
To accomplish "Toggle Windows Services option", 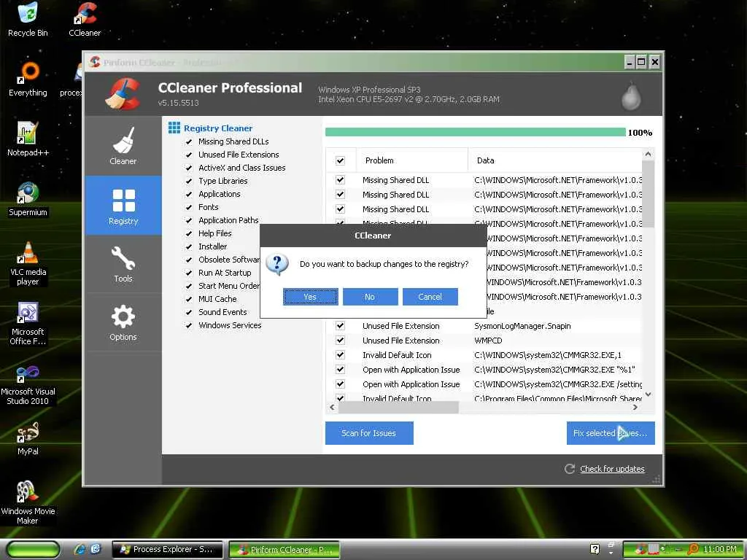I will (x=189, y=325).
